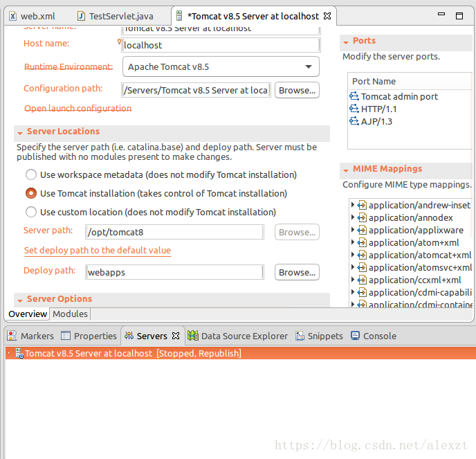Close the Servers view
The image size is (476, 459).
[176, 336]
